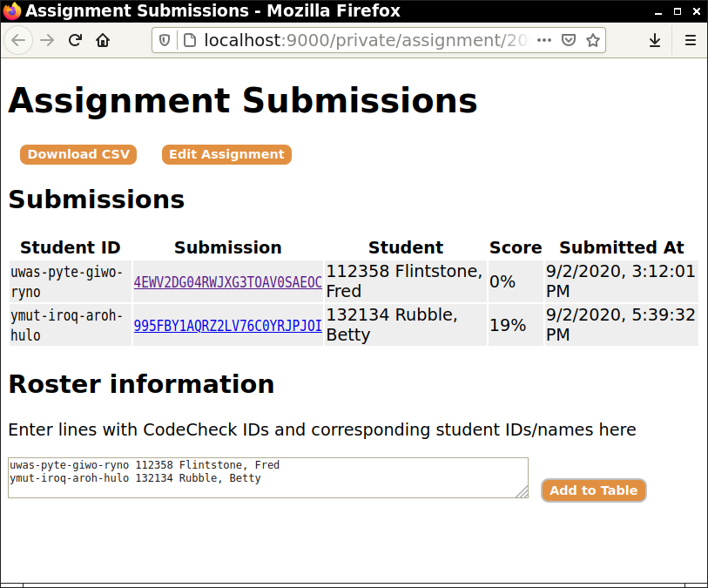The height and width of the screenshot is (588, 708).
Task: Go to the Firefox home page
Action: pyautogui.click(x=103, y=41)
